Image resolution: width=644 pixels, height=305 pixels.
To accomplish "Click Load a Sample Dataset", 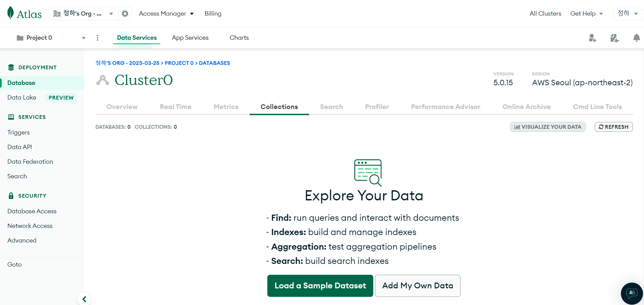I will [320, 286].
